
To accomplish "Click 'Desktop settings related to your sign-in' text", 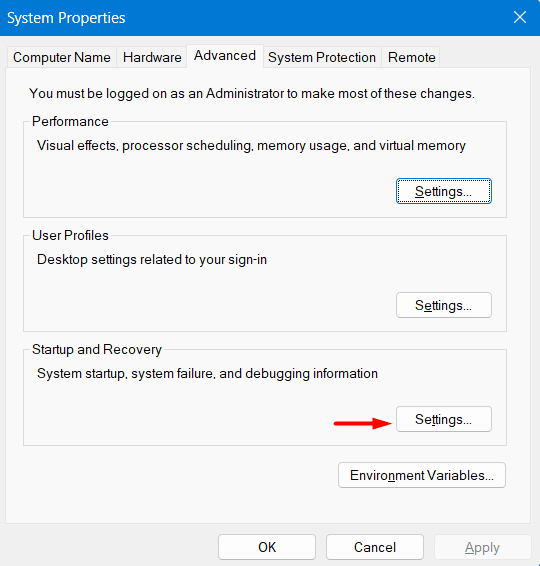I will coord(152,260).
